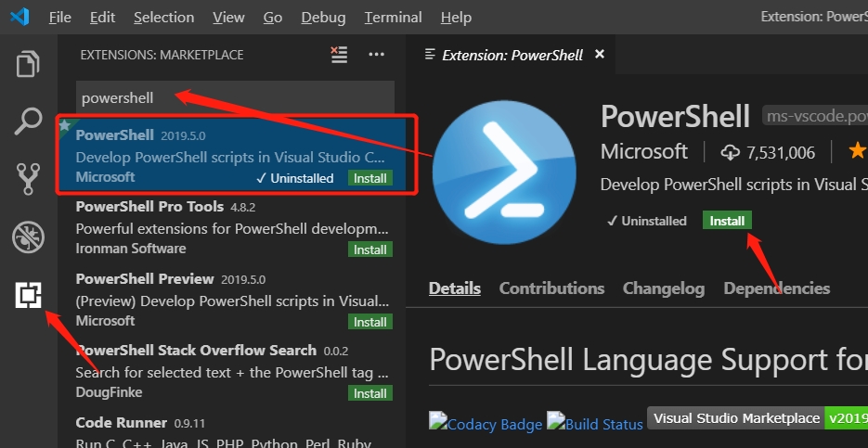Switch to the Details tab
Screen dimensions: 868x448
click(455, 288)
